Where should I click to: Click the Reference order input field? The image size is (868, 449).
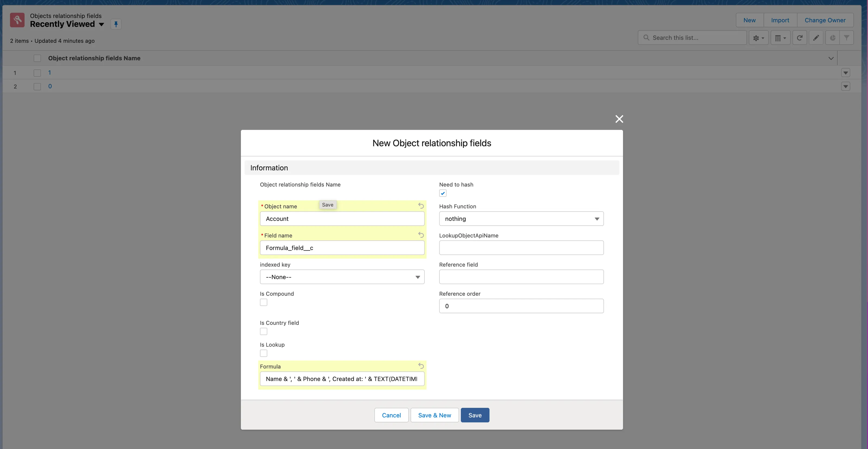[x=521, y=306]
